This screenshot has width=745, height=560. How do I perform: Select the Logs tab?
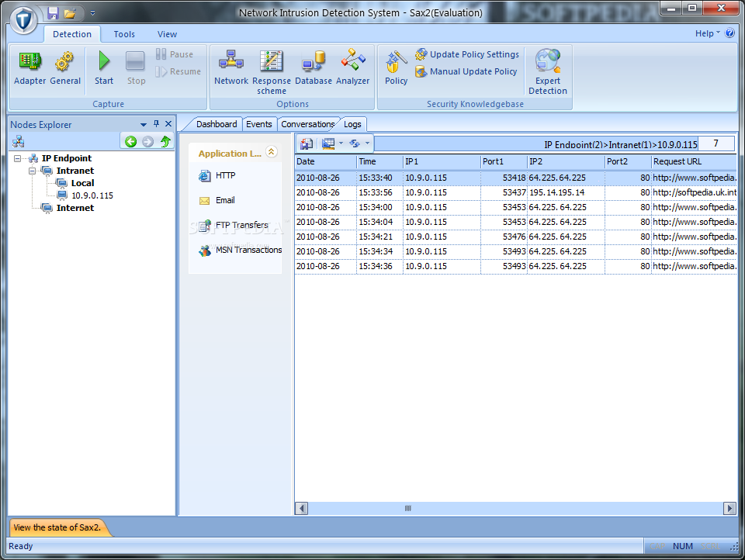click(352, 124)
